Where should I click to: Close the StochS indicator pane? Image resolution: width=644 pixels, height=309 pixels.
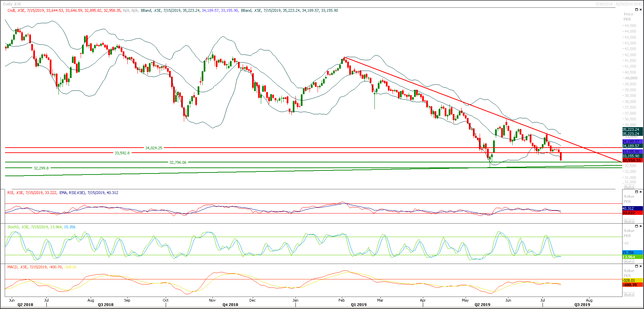(x=641, y=226)
